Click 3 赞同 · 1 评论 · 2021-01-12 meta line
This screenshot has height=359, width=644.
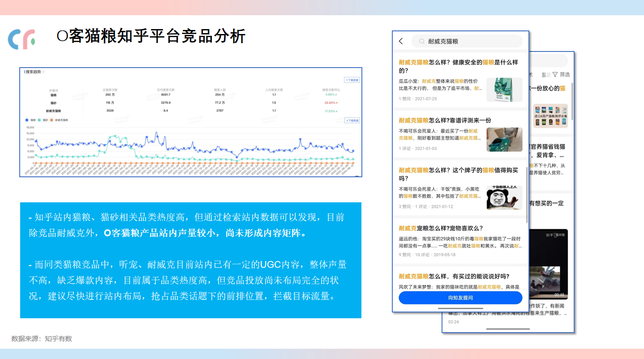(x=426, y=207)
